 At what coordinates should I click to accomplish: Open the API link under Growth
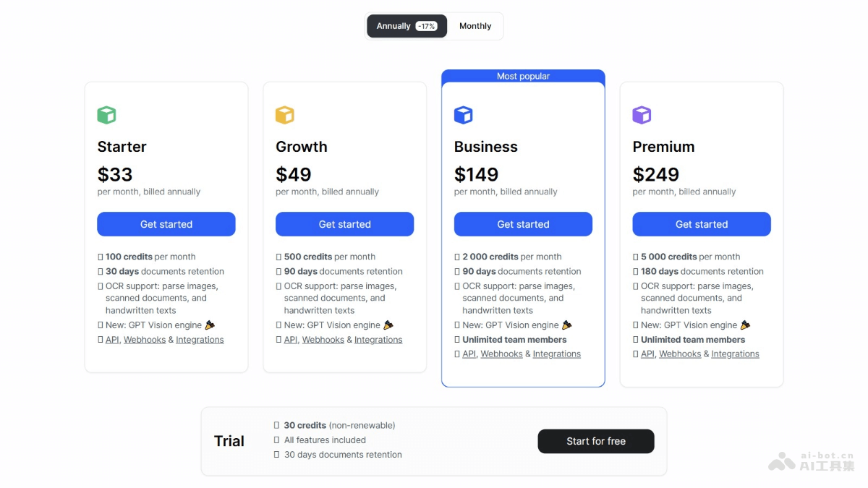[x=290, y=339]
